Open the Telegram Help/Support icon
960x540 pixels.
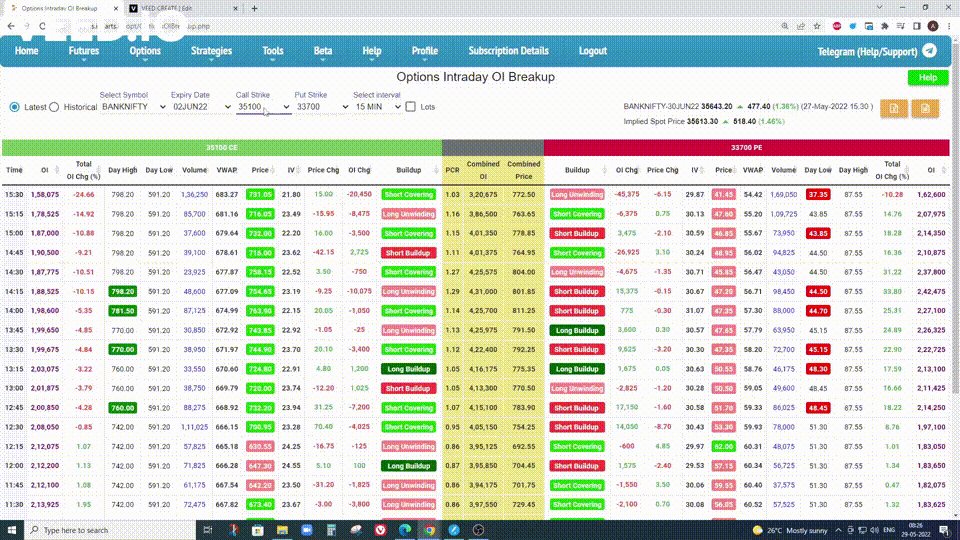coord(929,51)
